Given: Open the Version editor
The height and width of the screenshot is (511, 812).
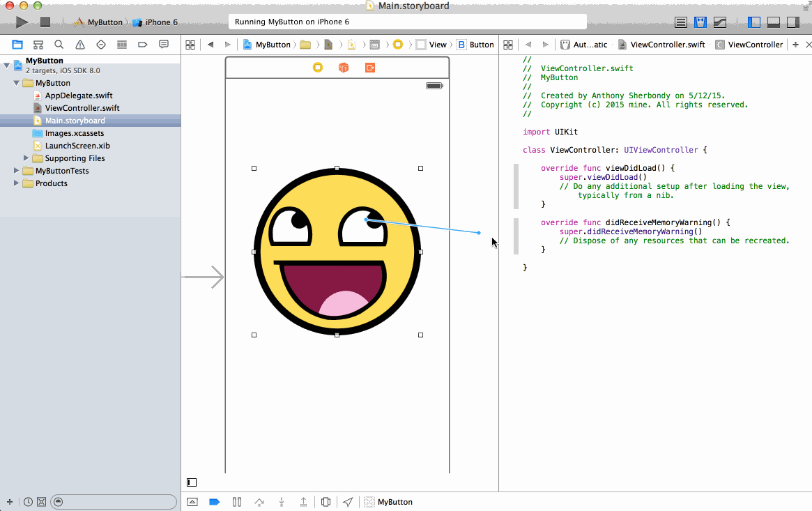Looking at the screenshot, I should pyautogui.click(x=721, y=22).
